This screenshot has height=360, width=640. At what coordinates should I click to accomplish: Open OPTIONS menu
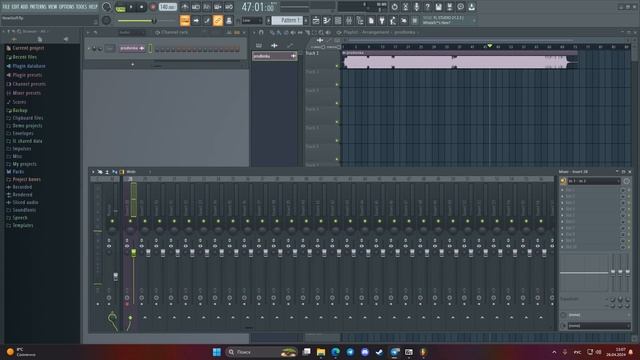(67, 7)
